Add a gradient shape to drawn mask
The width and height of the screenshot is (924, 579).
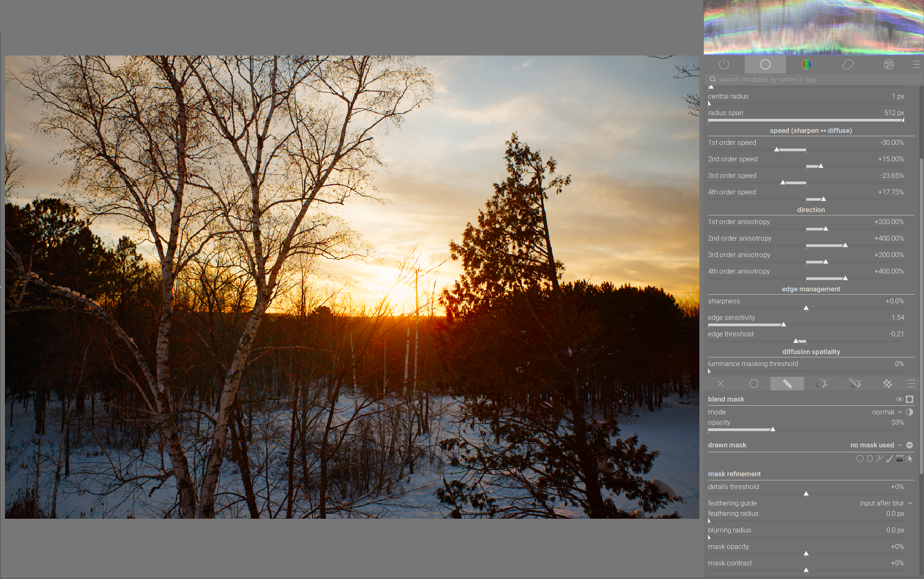[900, 458]
